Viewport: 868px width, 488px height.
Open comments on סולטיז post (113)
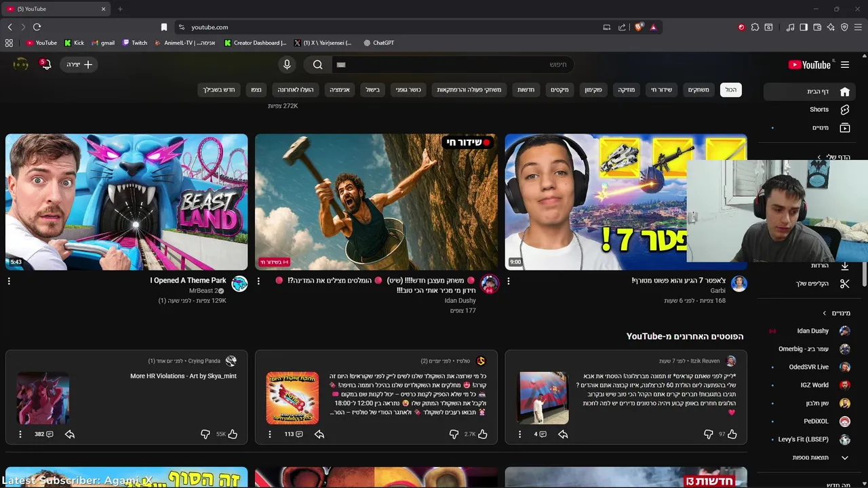pos(294,434)
